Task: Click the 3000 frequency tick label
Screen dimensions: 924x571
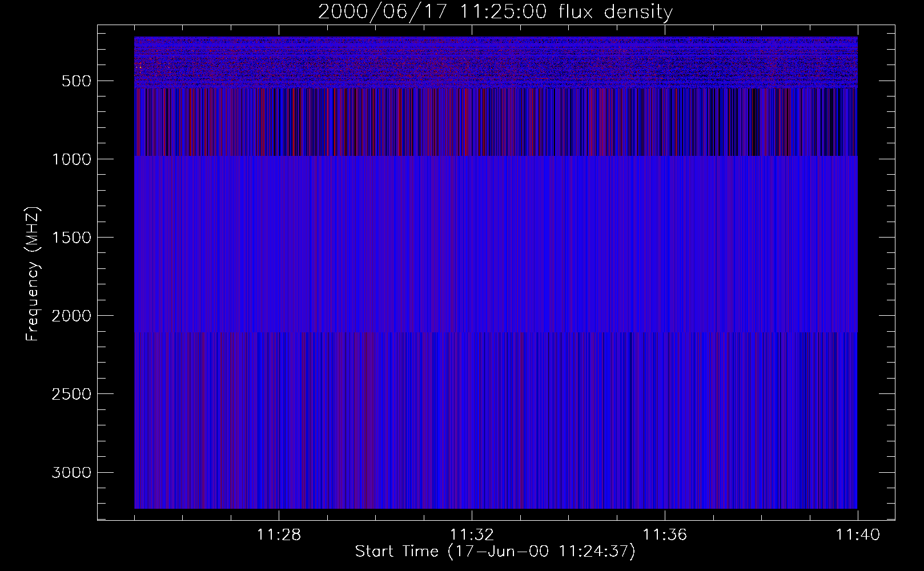Action: point(71,473)
